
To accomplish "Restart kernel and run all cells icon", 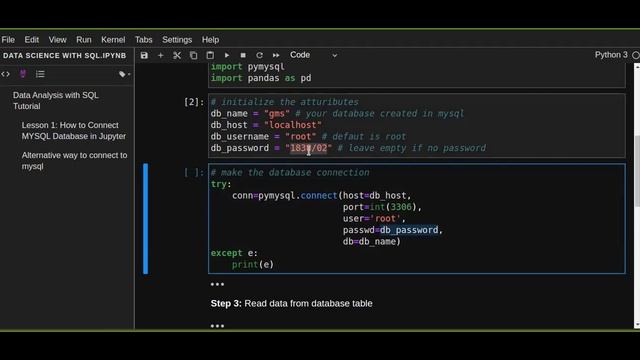I will 276,55.
